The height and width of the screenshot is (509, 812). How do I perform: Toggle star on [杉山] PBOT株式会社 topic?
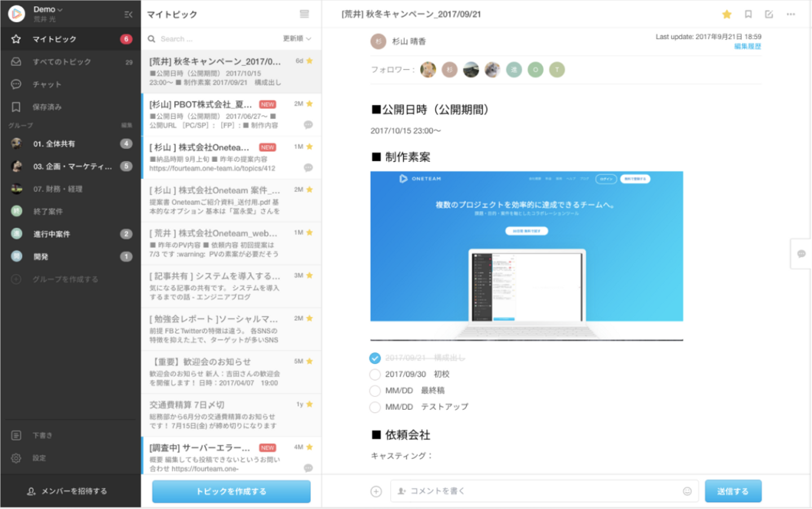(x=310, y=104)
